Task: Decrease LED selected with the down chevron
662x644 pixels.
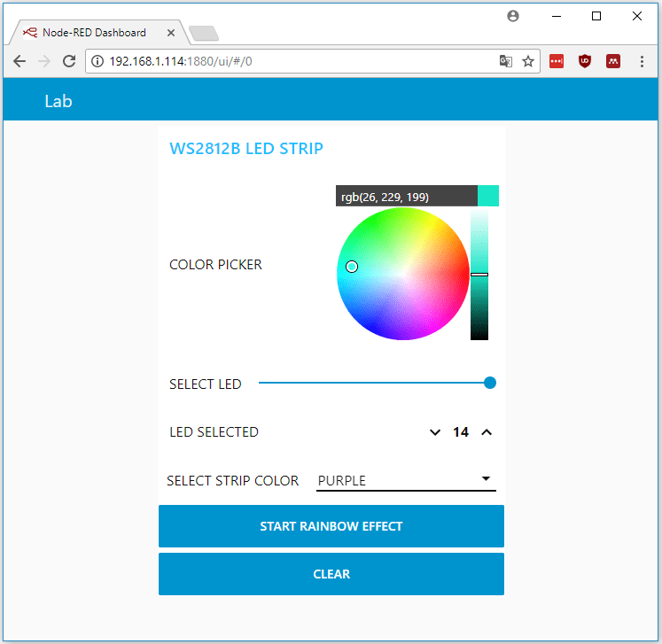Action: point(435,432)
